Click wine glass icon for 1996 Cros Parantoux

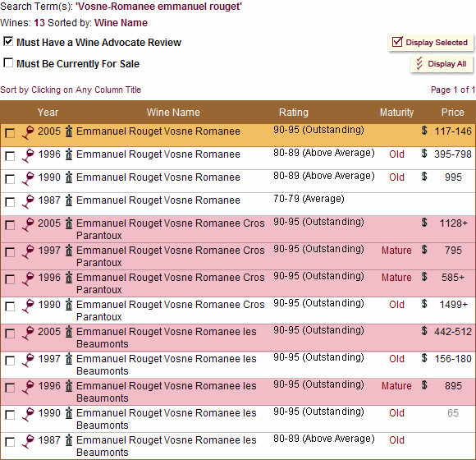(x=28, y=279)
